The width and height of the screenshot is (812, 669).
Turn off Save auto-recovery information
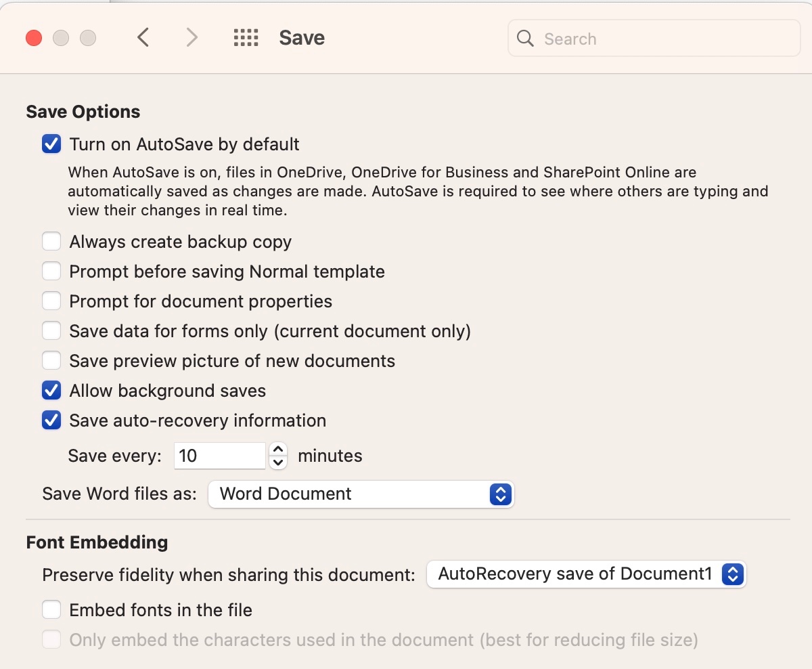point(51,420)
